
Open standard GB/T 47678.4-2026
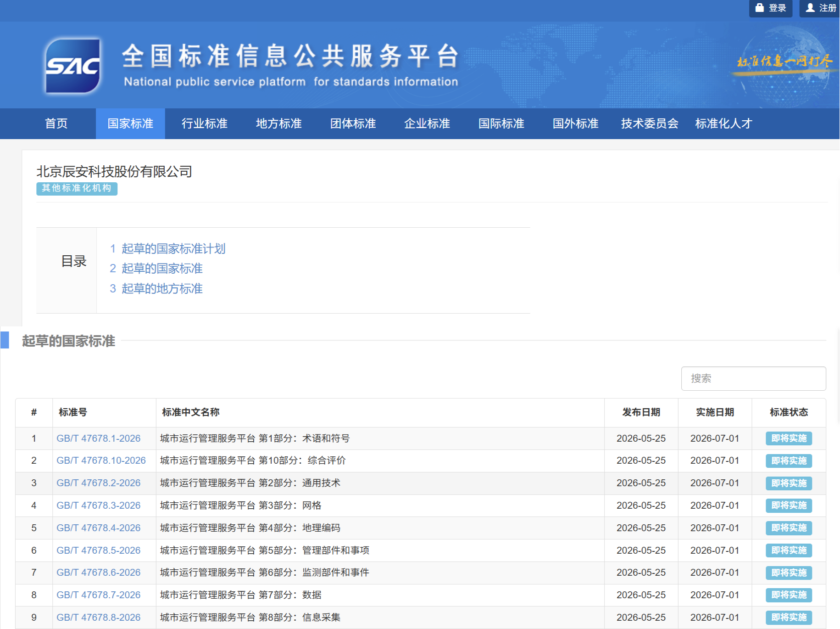pos(98,528)
